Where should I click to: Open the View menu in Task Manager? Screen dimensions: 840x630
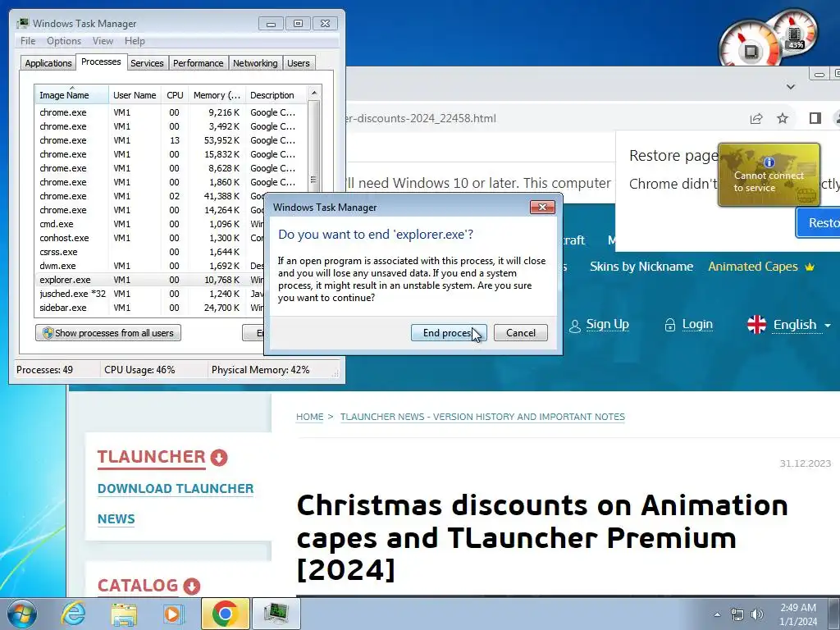[103, 41]
